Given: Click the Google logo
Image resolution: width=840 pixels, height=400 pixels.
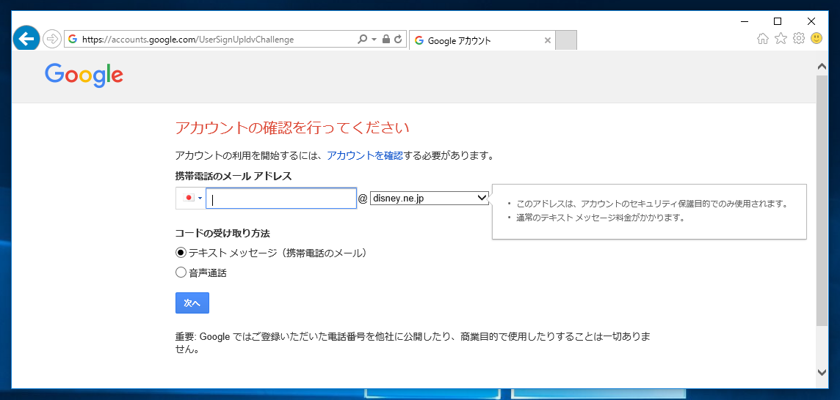Looking at the screenshot, I should pyautogui.click(x=84, y=76).
